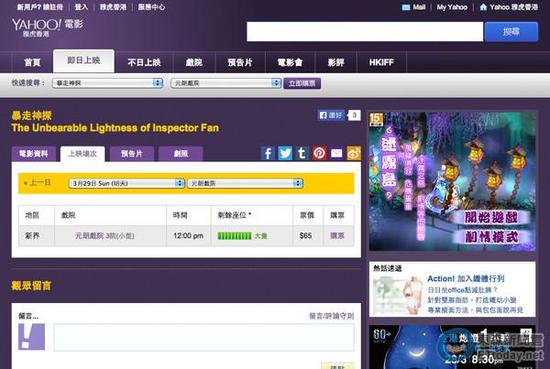This screenshot has height=369, width=550.
Task: Share movie on Tumblr icon
Action: (x=302, y=154)
